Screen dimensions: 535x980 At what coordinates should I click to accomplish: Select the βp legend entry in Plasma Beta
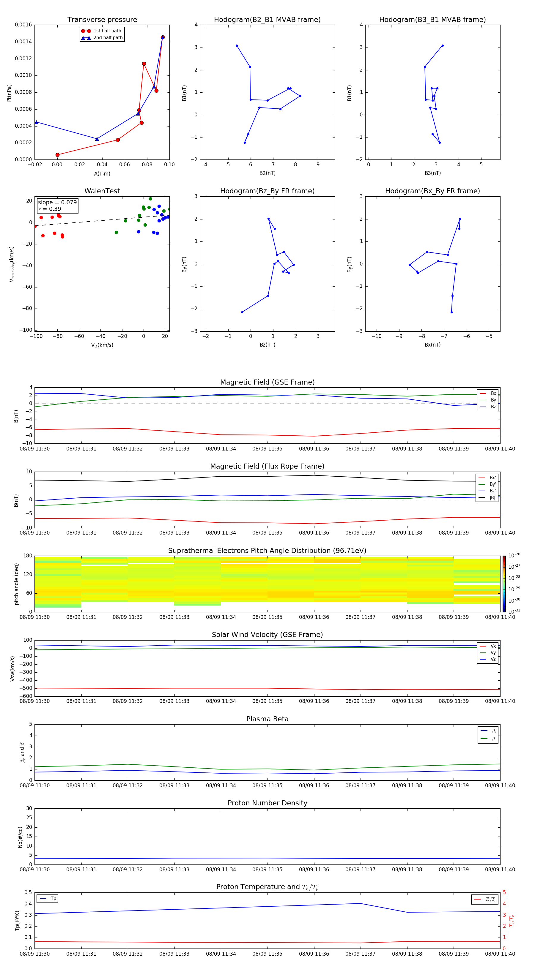tap(488, 731)
